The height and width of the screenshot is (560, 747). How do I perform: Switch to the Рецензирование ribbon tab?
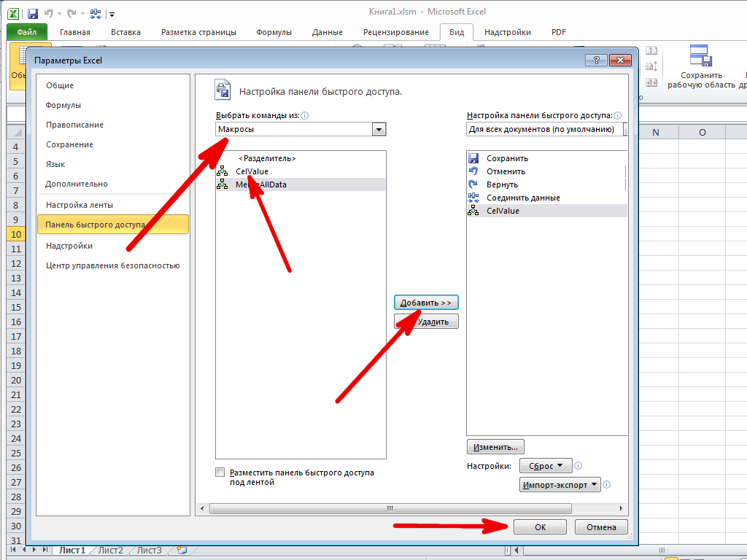[x=396, y=32]
